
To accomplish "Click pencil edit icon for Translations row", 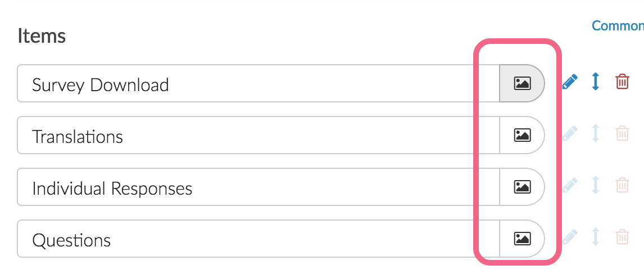I will (570, 133).
